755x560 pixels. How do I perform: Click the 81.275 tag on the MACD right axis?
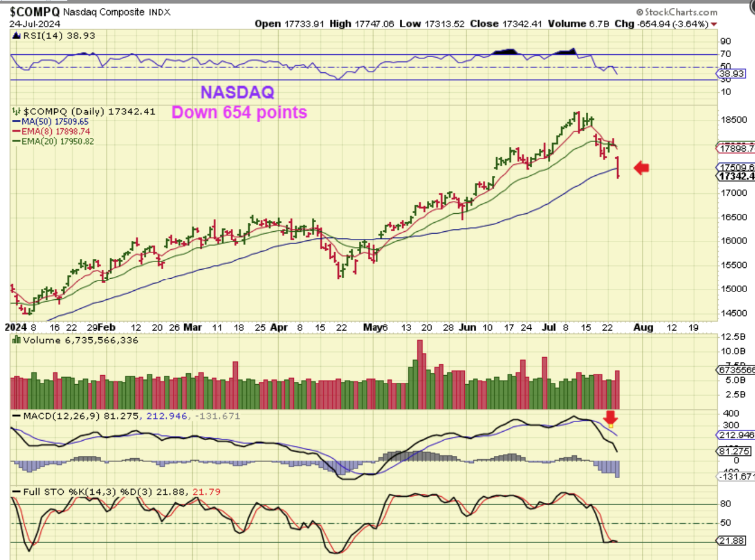point(733,451)
